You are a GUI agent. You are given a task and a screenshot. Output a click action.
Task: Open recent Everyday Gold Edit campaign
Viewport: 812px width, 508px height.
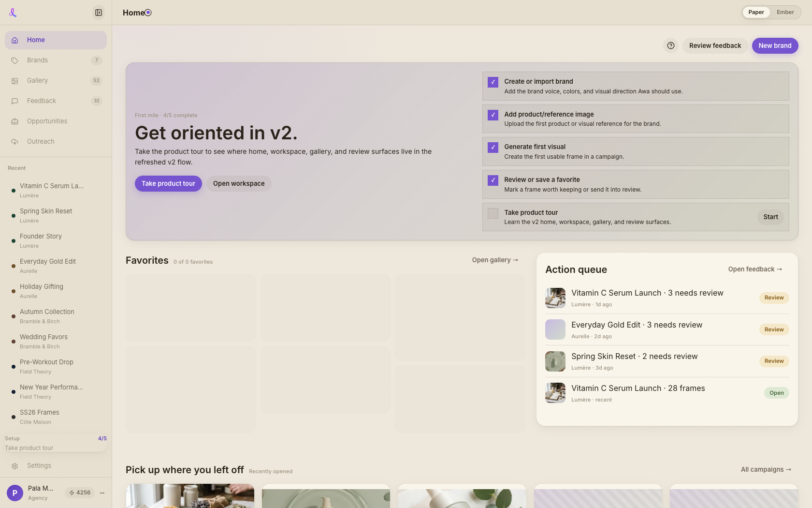(x=56, y=266)
